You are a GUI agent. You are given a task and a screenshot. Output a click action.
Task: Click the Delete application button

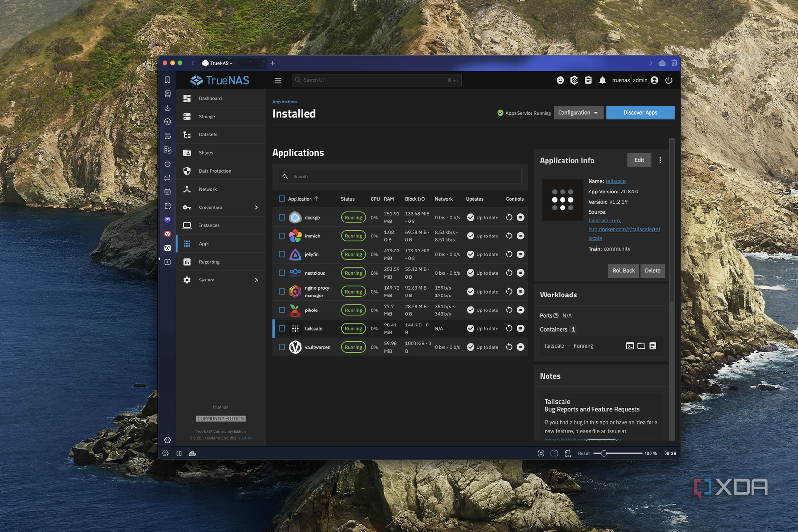[x=652, y=271]
